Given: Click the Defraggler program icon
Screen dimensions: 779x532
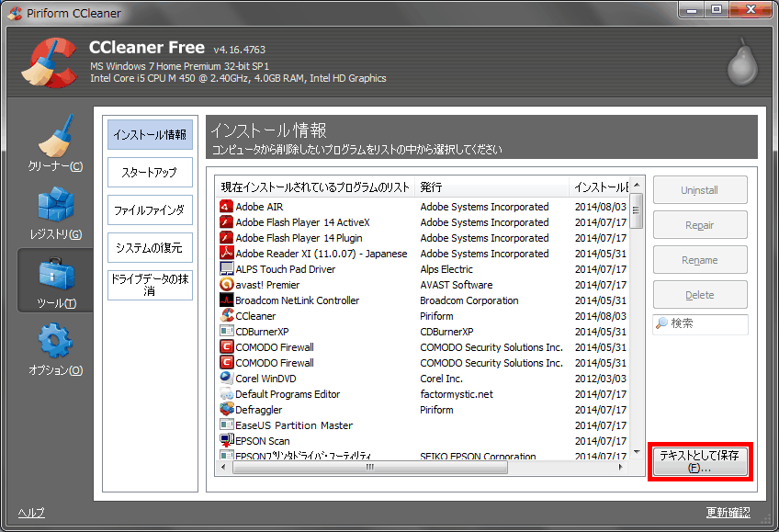Looking at the screenshot, I should (x=227, y=409).
